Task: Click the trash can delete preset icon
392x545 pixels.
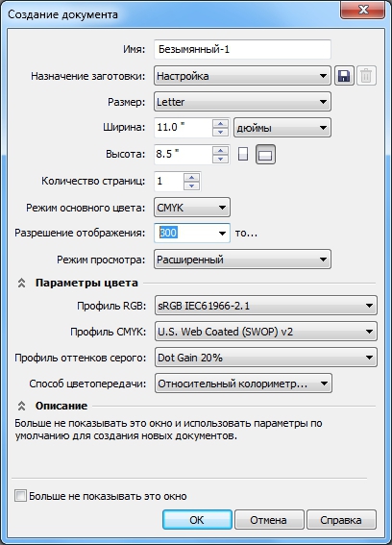Action: [x=366, y=76]
